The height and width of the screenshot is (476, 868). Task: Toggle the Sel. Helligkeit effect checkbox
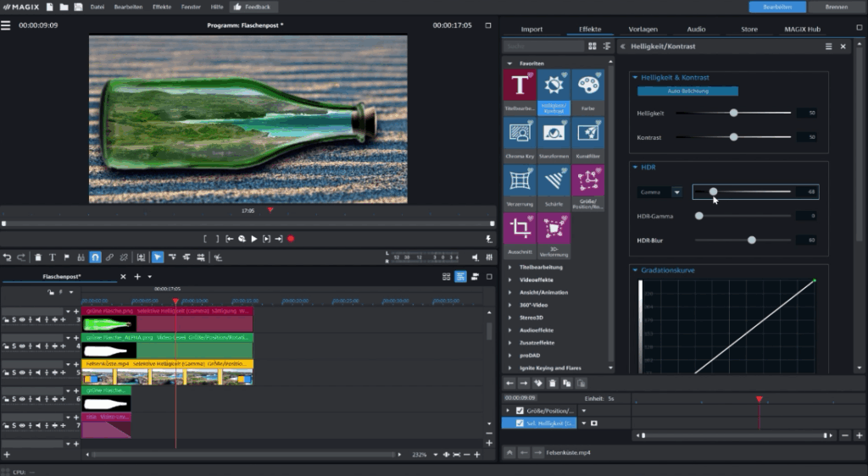tap(520, 423)
